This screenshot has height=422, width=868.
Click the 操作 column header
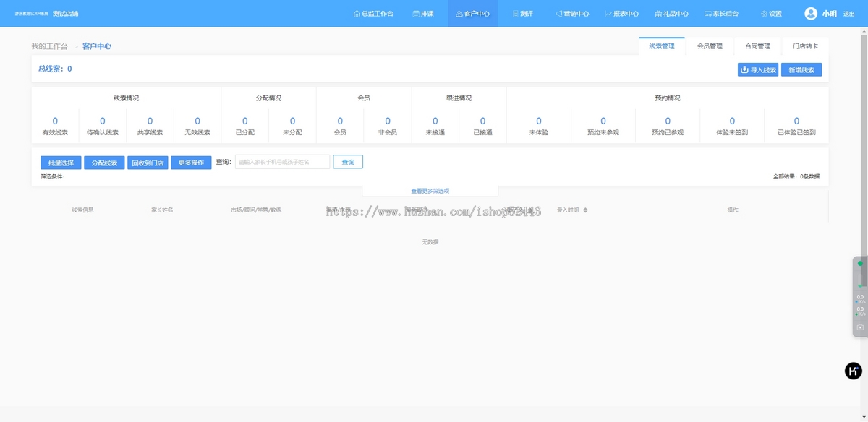[733, 210]
